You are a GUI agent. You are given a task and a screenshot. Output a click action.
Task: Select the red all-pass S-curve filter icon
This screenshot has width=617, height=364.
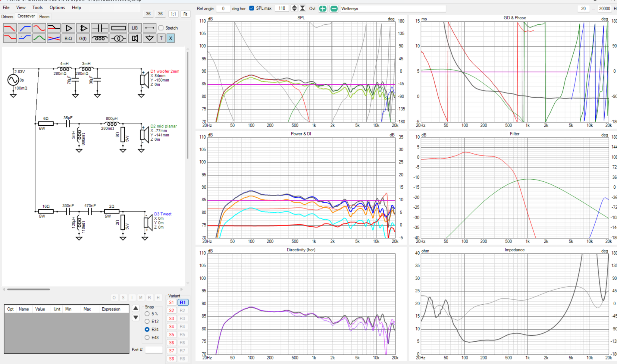(x=39, y=28)
